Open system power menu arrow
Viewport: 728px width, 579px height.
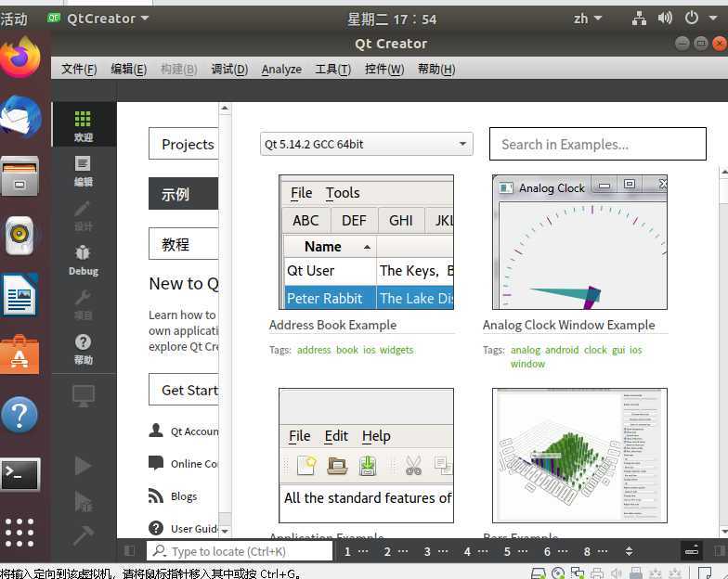point(713,19)
